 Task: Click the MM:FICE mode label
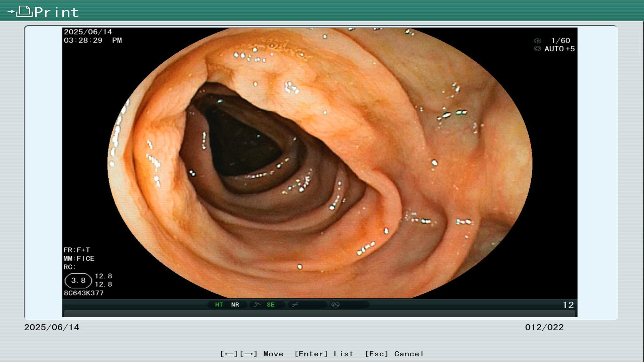[79, 258]
